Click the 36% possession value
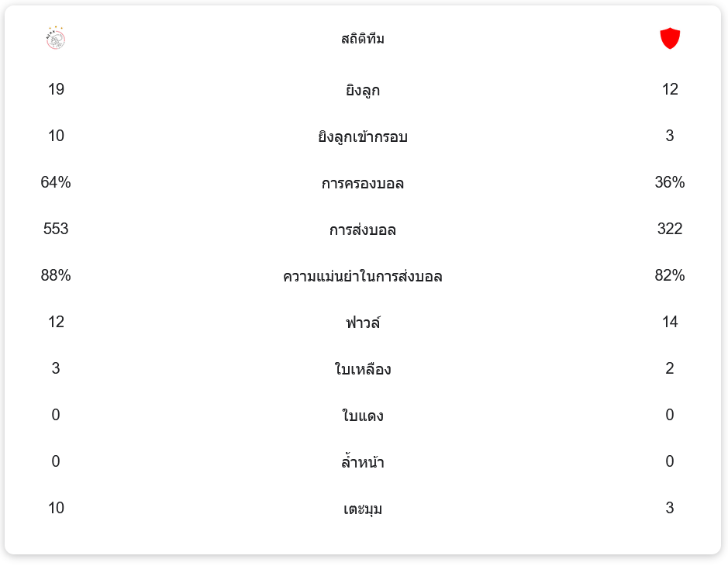This screenshot has width=728, height=566. 670,182
